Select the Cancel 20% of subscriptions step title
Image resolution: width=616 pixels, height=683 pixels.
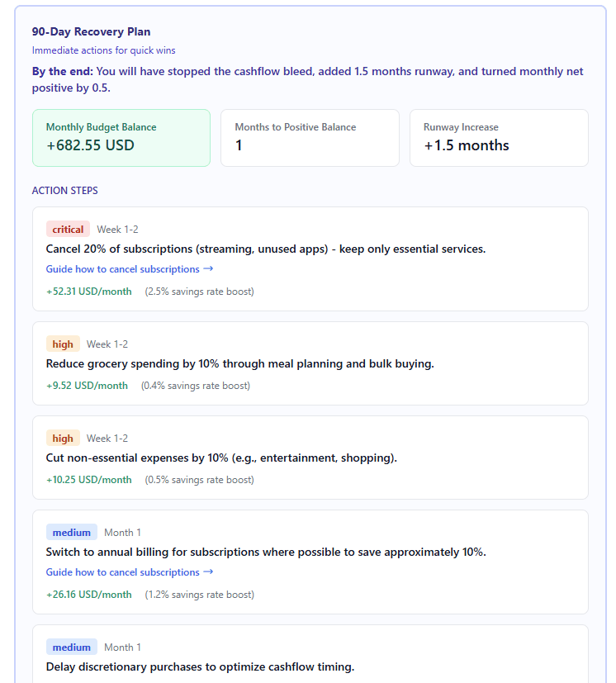click(x=265, y=249)
